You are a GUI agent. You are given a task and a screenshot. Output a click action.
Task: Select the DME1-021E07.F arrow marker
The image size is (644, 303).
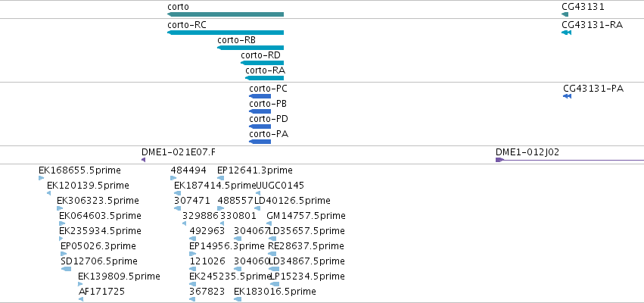143,160
